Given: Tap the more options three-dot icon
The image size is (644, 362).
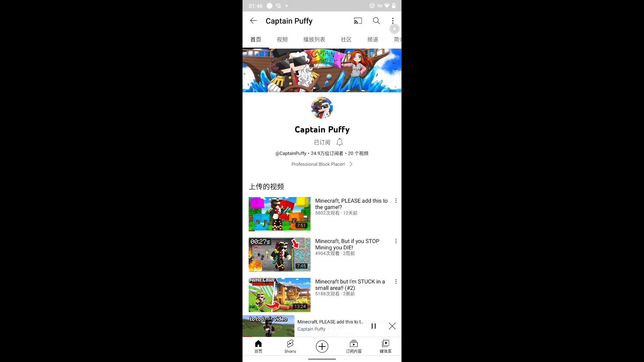Looking at the screenshot, I should [x=393, y=21].
